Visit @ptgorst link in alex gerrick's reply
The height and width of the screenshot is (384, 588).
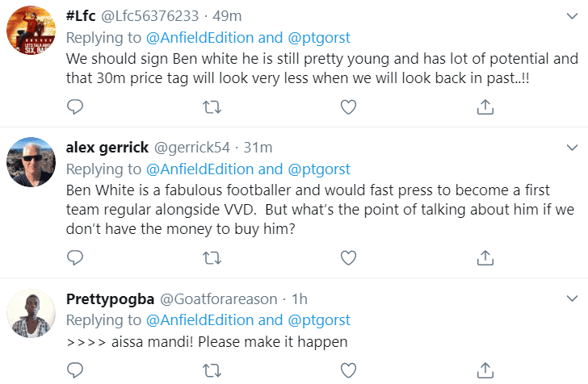319,169
